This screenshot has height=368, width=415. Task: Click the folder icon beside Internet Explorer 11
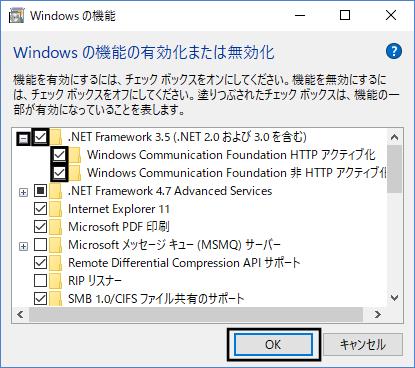pyautogui.click(x=56, y=209)
